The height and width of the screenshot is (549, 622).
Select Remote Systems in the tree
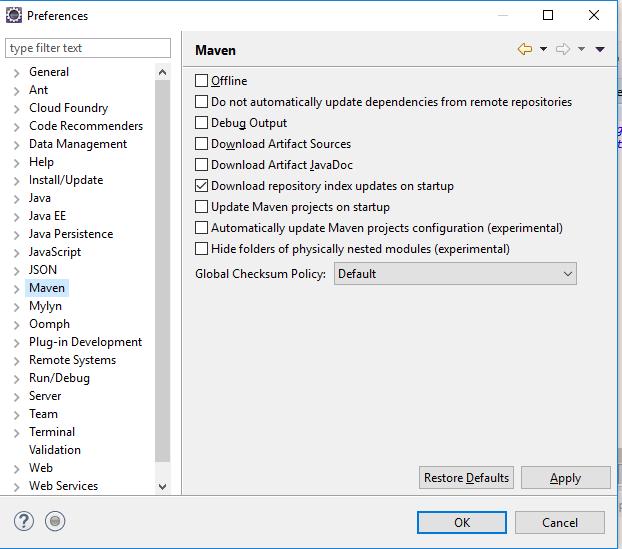click(x=72, y=360)
